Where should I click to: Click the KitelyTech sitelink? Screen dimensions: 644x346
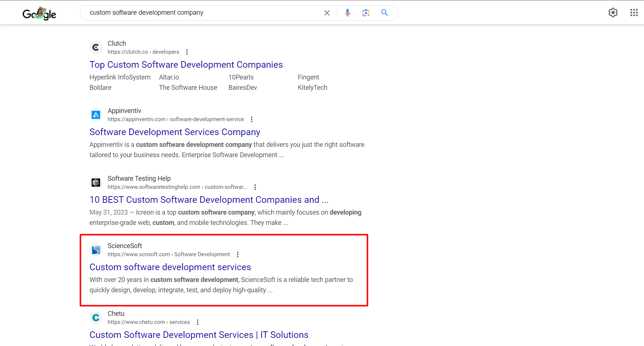312,88
